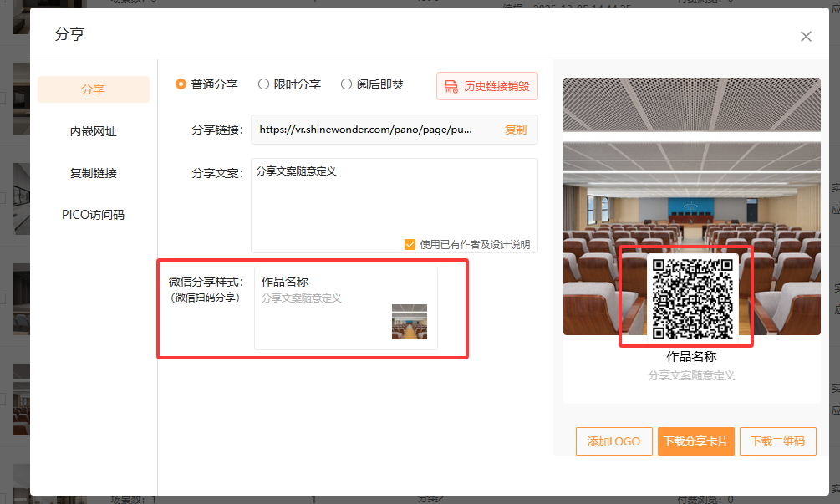840x504 pixels.
Task: Click the QR code on the share card
Action: pyautogui.click(x=691, y=298)
